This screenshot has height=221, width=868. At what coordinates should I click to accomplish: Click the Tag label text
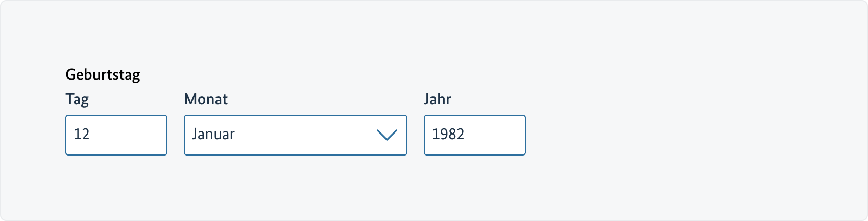click(x=77, y=99)
